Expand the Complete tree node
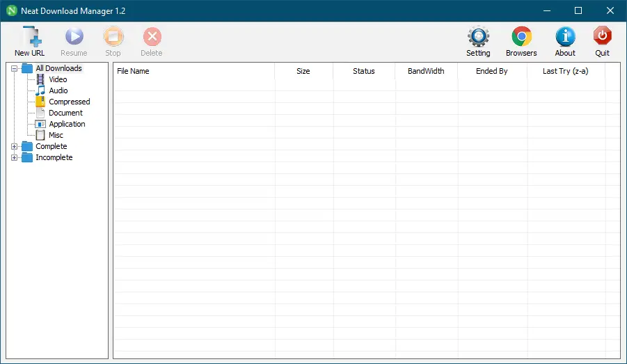 14,146
